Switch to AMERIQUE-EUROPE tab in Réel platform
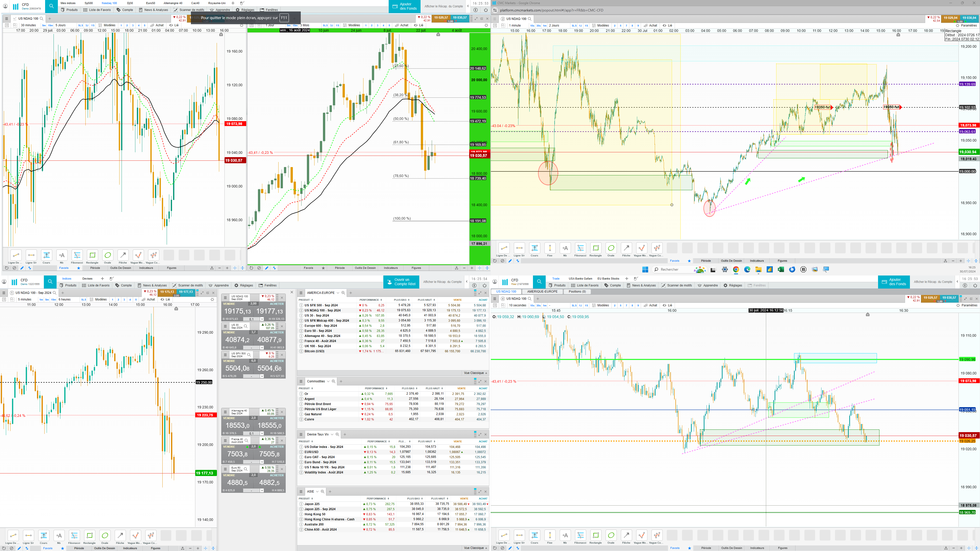This screenshot has width=980, height=551. [x=542, y=292]
